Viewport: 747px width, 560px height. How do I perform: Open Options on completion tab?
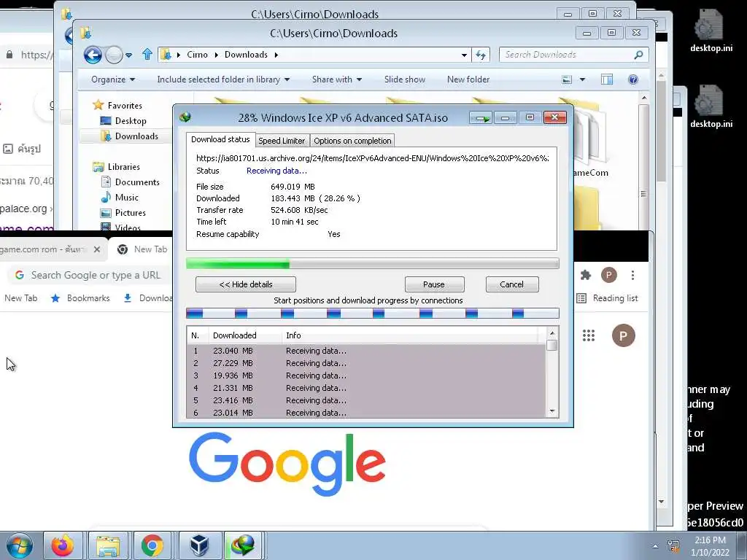(352, 141)
